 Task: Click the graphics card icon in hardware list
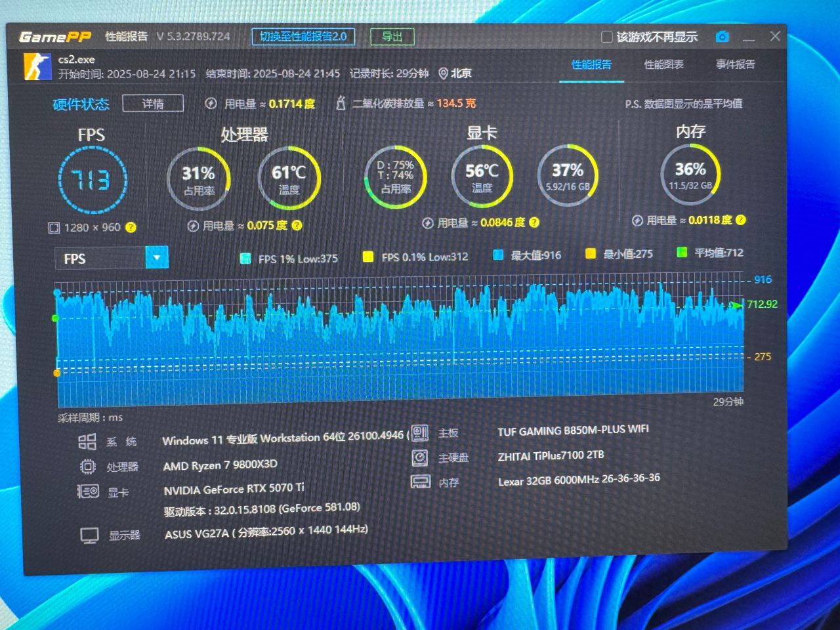88,492
